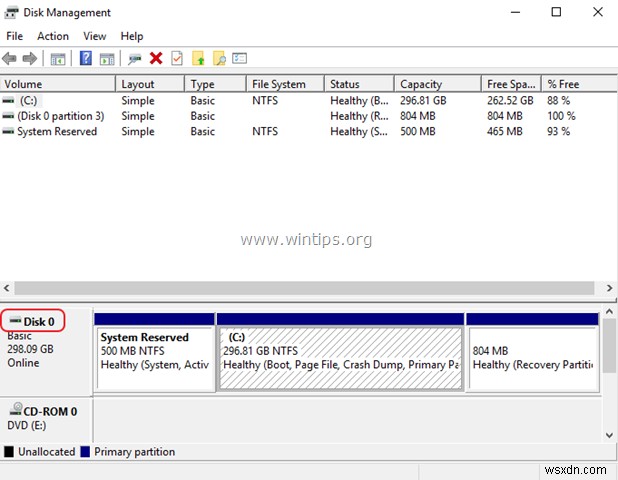618x480 pixels.
Task: Click the horizontal scrollbar track
Action: pyautogui.click(x=304, y=288)
